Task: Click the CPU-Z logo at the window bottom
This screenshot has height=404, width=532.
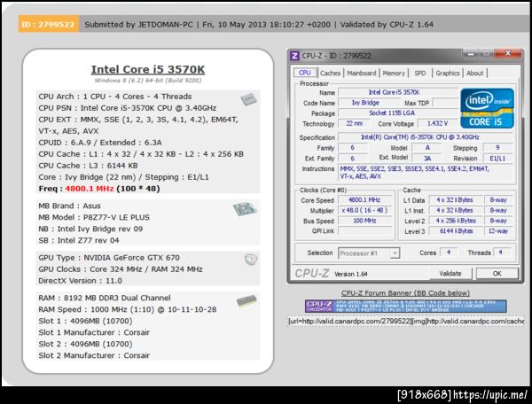Action: (312, 273)
